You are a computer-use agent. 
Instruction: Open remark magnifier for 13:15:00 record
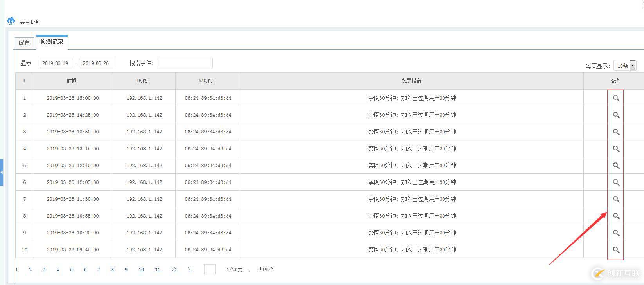point(616,149)
